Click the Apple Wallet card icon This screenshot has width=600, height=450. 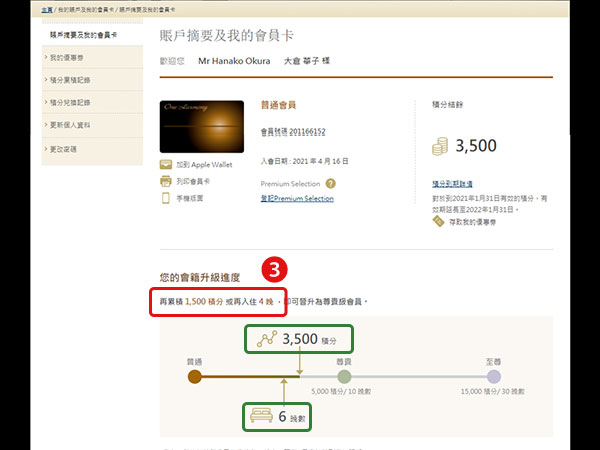coord(166,164)
